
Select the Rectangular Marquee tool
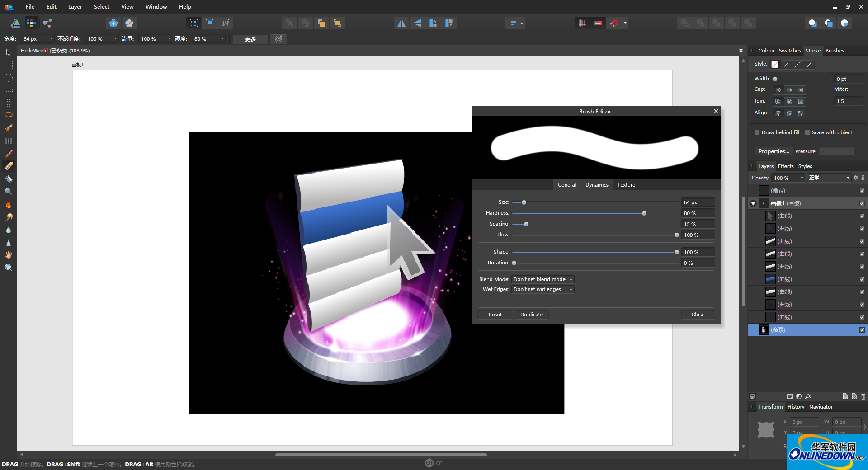tap(8, 65)
